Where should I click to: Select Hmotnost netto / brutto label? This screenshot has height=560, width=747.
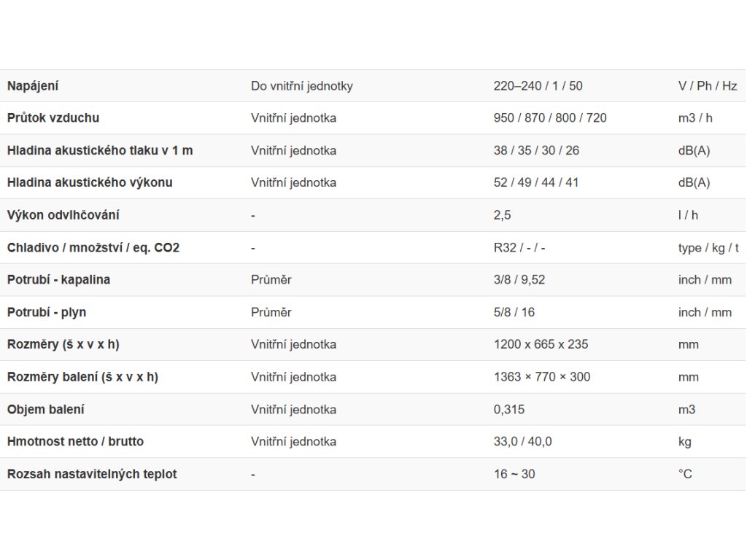(75, 442)
